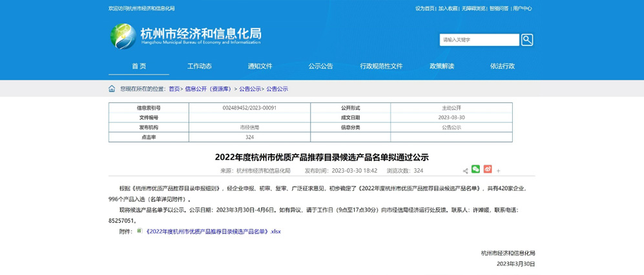Open the 行政规范性文件 menu

pyautogui.click(x=381, y=66)
